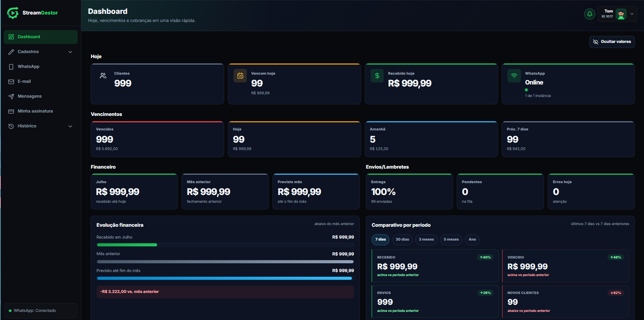
Task: Click the Vencem hoje calendar icon
Action: (240, 76)
